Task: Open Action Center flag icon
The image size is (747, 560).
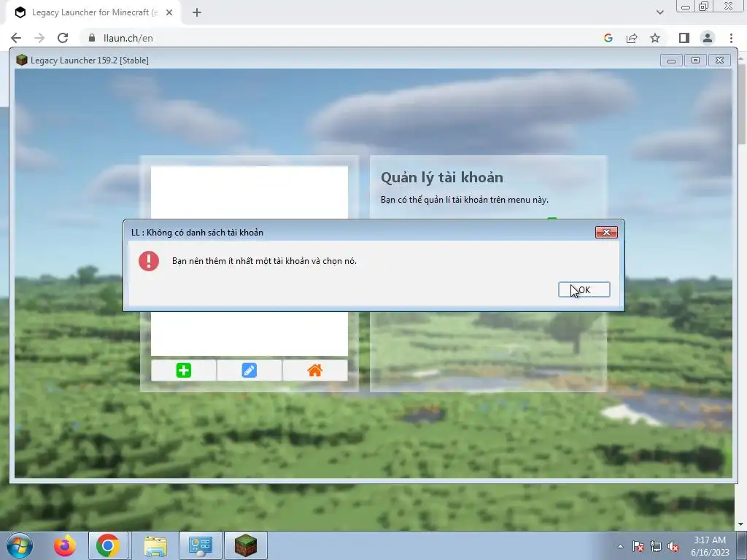Action: point(638,547)
